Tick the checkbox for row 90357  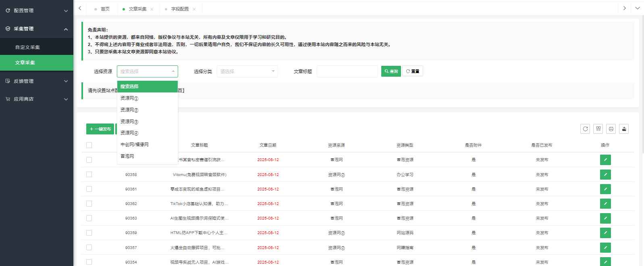[x=89, y=247]
